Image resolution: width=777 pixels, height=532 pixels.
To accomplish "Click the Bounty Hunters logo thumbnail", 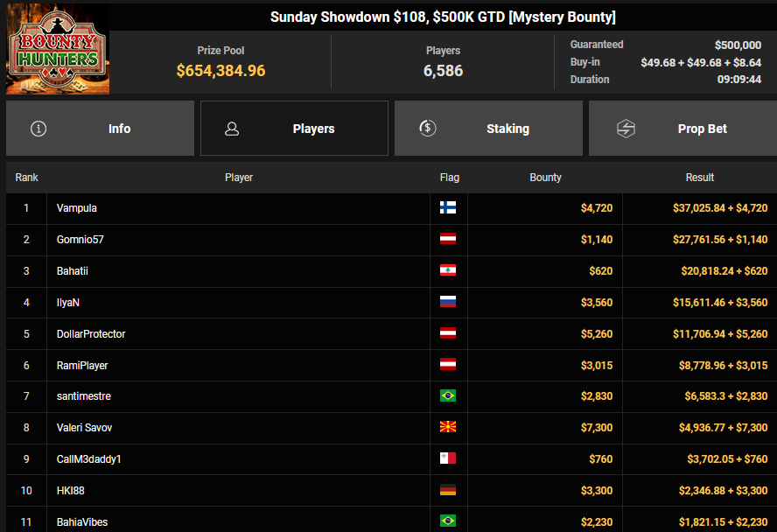I will click(x=58, y=48).
